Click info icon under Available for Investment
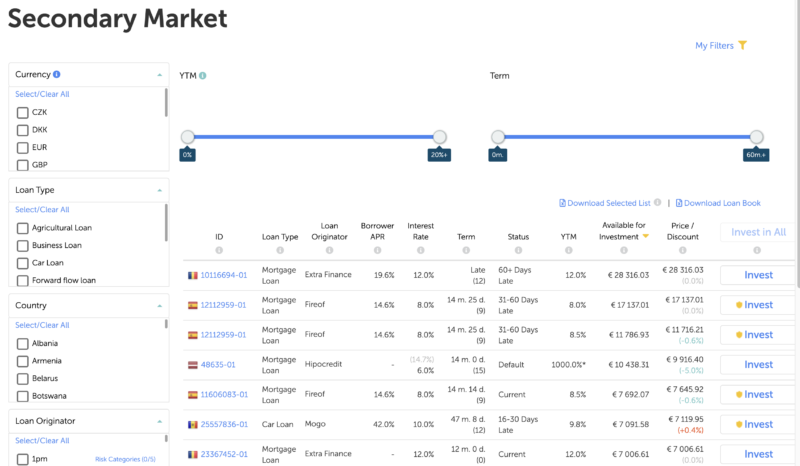 click(x=624, y=250)
